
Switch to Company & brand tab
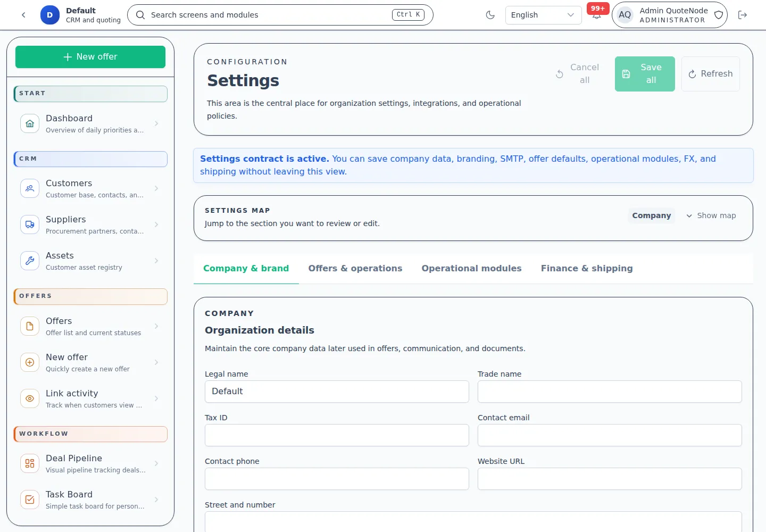[246, 269]
